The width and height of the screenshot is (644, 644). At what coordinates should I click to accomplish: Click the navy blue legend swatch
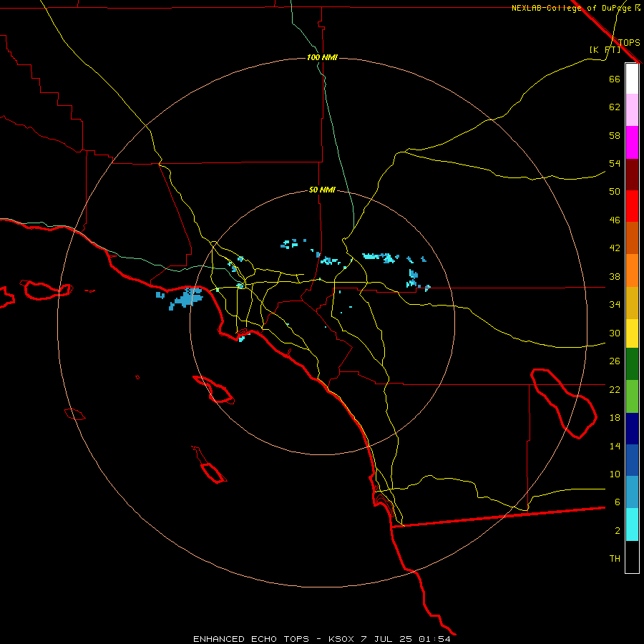(632, 429)
